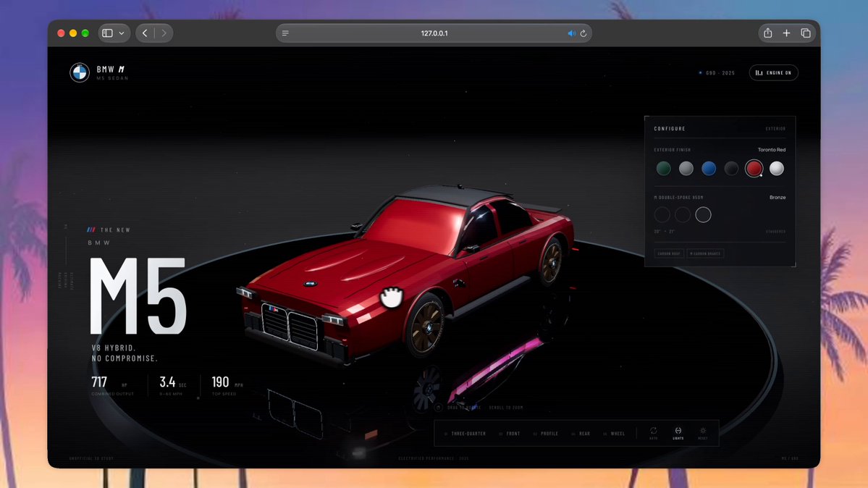Viewport: 868px width, 488px height.
Task: Go forward in Safari history
Action: tap(164, 33)
